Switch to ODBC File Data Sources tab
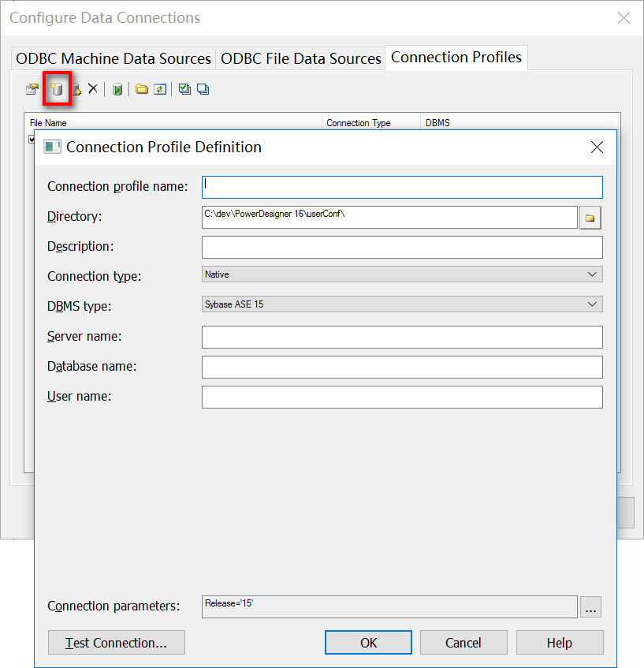Image resolution: width=644 pixels, height=668 pixels. pyautogui.click(x=301, y=58)
